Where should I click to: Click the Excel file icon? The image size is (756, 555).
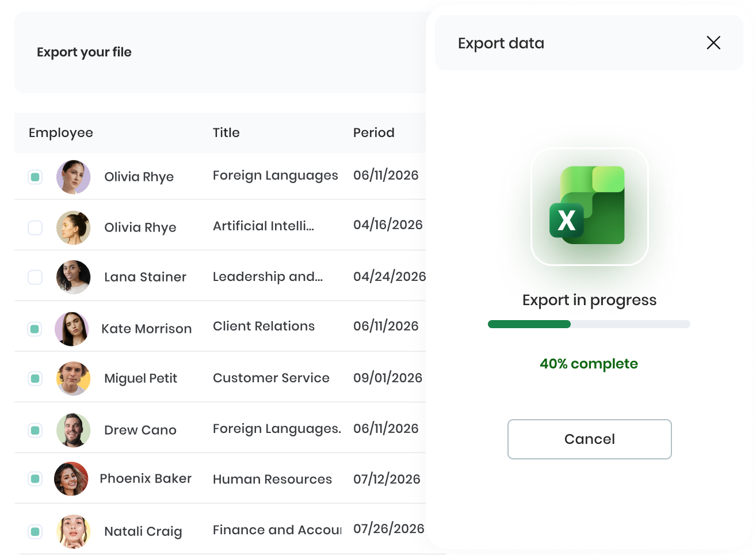point(589,207)
